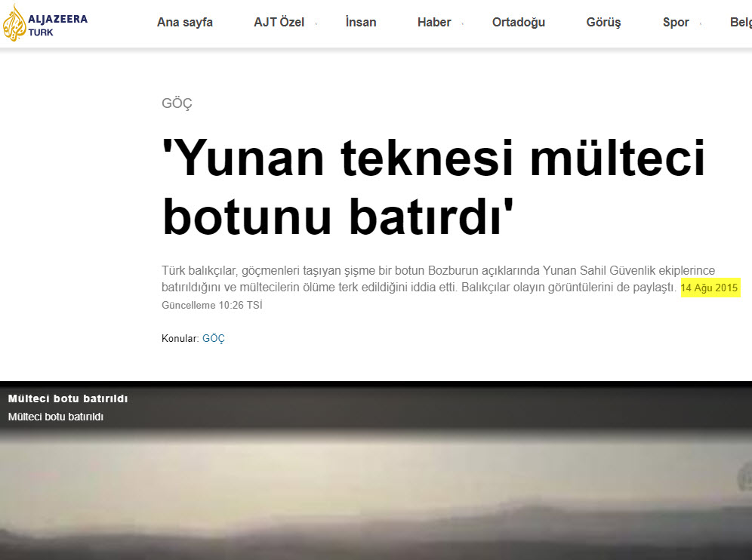The image size is (752, 560).
Task: Click the highlighted date 14 Ağu 2015
Action: 709,288
